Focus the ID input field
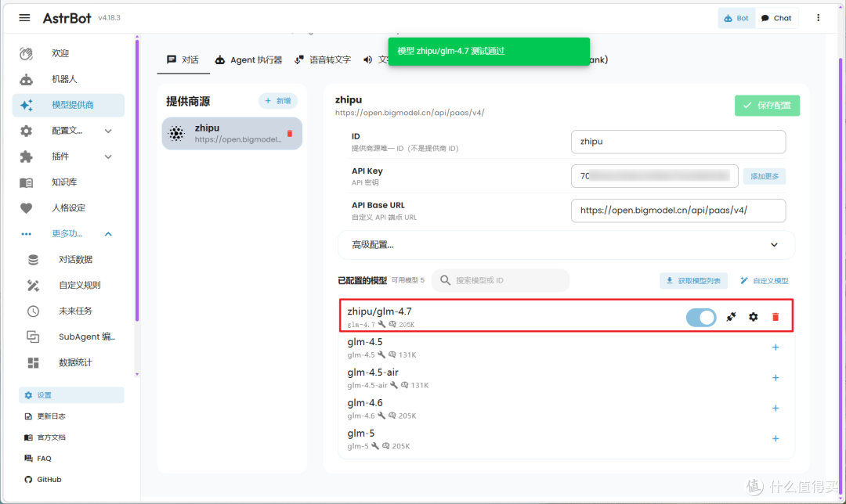Image resolution: width=846 pixels, height=504 pixels. point(678,142)
